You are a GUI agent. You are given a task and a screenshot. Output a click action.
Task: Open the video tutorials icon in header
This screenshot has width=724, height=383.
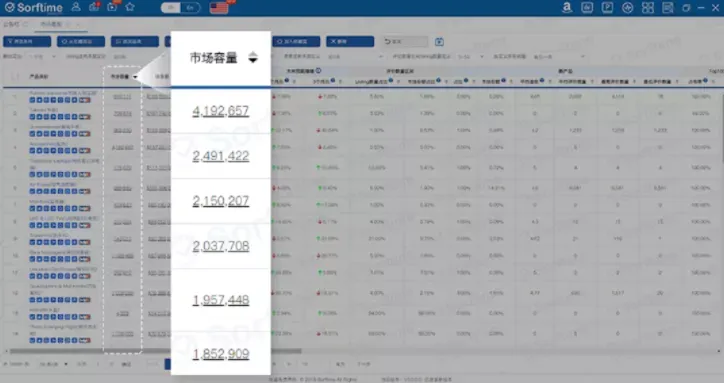[112, 7]
